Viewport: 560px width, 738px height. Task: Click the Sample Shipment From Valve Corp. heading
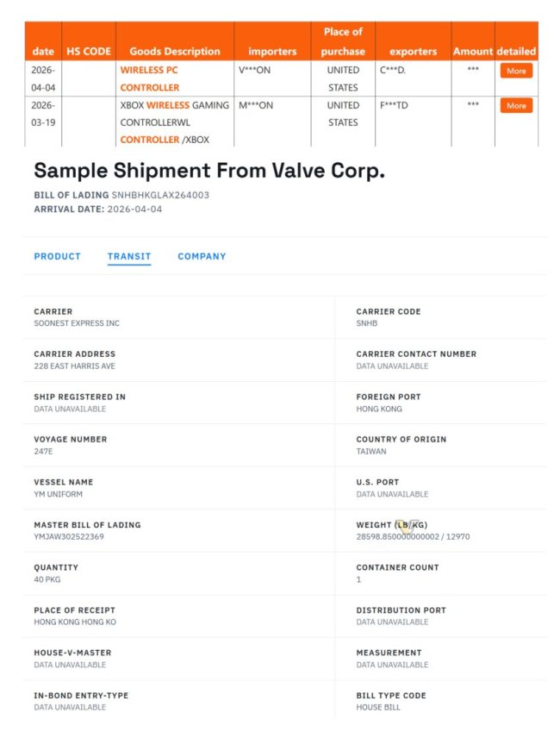[209, 170]
